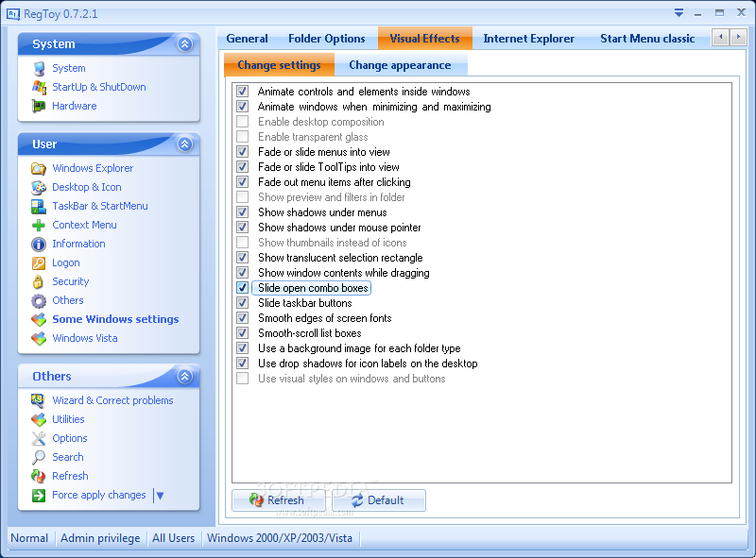The image size is (756, 558).
Task: Switch to the General tab
Action: point(247,39)
